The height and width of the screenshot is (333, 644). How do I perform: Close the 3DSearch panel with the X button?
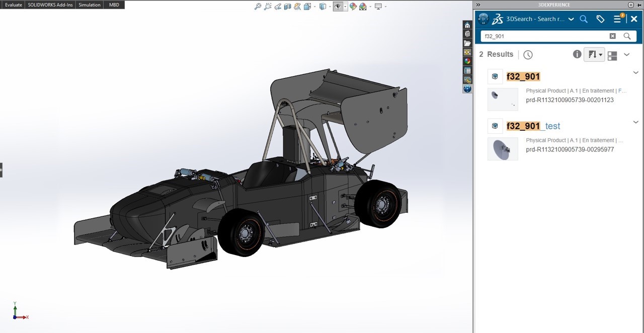click(633, 19)
